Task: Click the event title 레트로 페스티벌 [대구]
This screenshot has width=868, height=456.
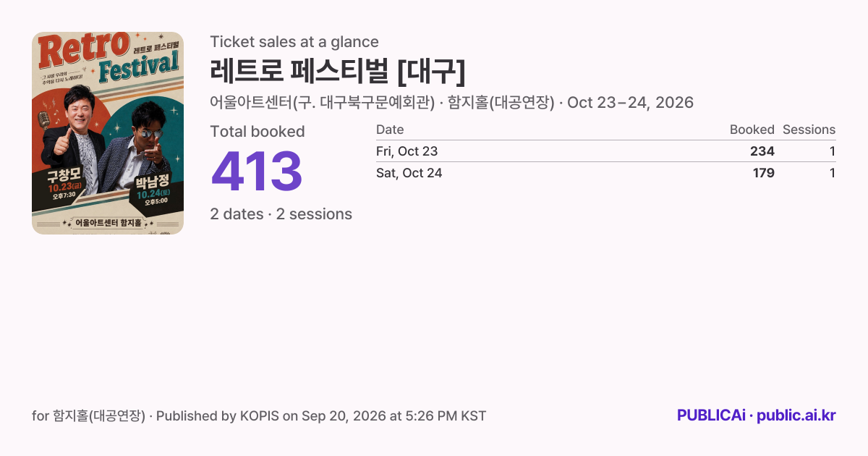Action: [x=338, y=71]
